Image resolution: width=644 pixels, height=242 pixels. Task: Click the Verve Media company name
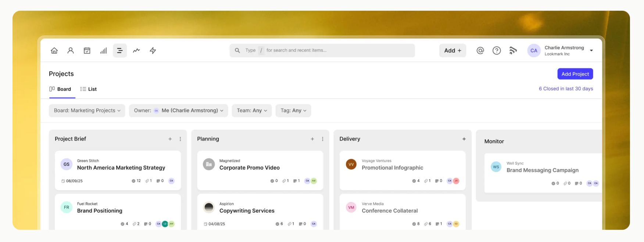(x=372, y=204)
